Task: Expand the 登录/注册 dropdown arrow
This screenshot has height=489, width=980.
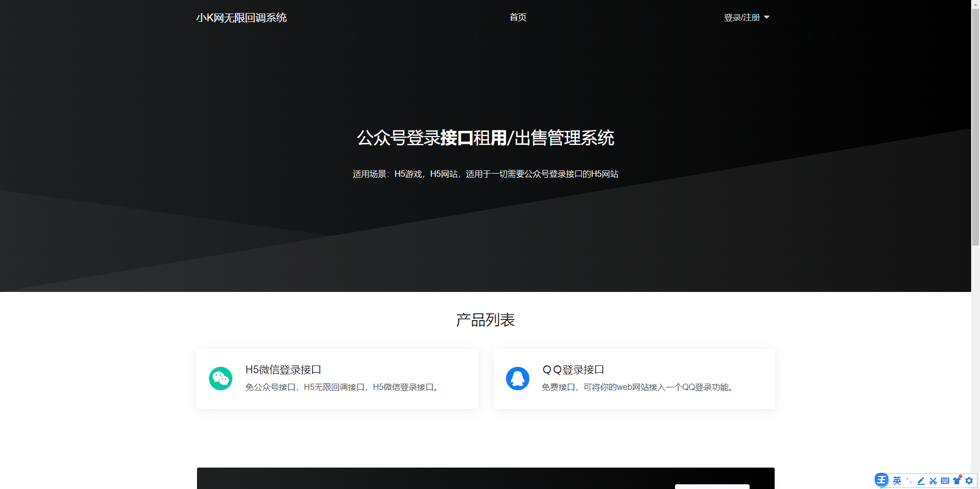Action: click(x=766, y=17)
